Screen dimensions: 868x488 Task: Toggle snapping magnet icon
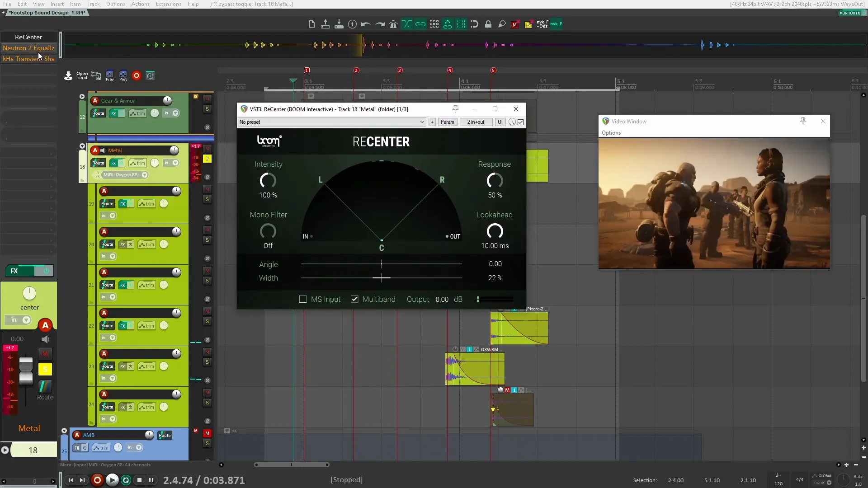pos(475,24)
